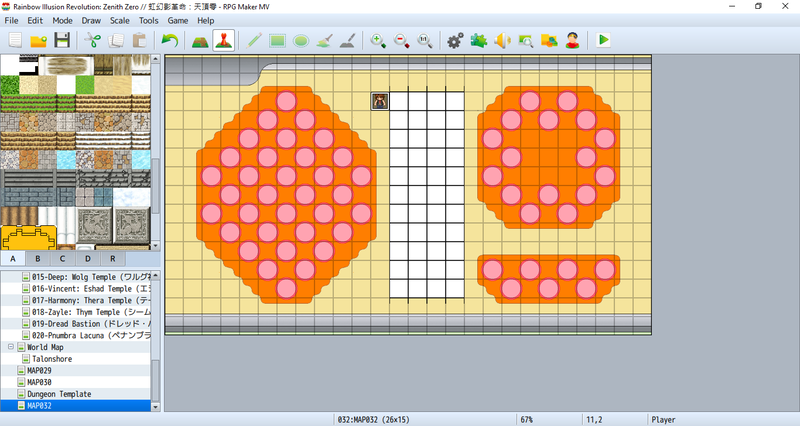Switch to Event editing mode
This screenshot has height=426, width=800.
(x=224, y=41)
